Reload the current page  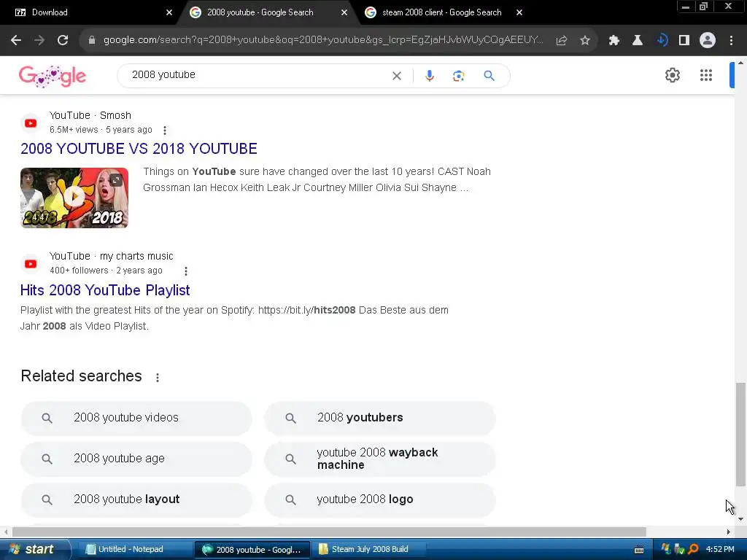pos(63,41)
